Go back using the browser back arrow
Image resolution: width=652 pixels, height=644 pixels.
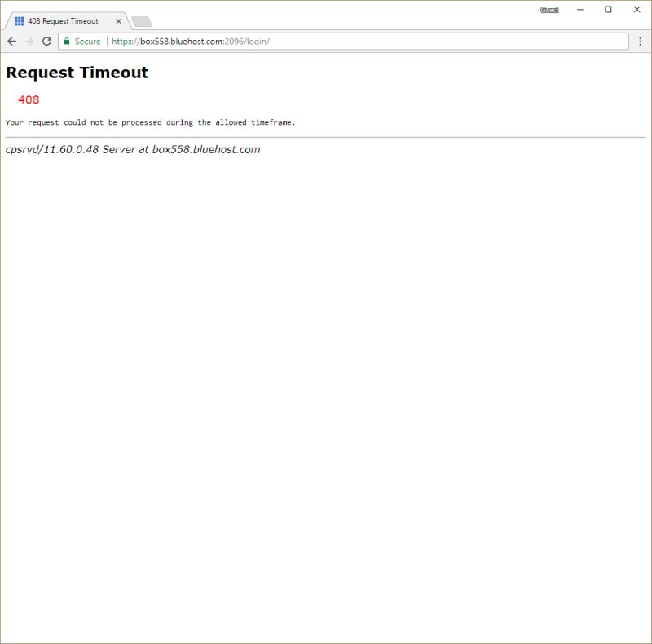click(x=12, y=42)
